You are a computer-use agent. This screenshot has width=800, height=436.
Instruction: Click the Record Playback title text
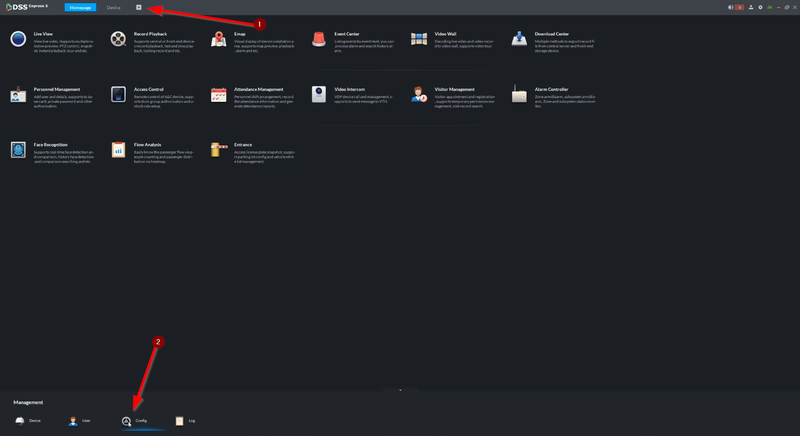[x=151, y=34]
